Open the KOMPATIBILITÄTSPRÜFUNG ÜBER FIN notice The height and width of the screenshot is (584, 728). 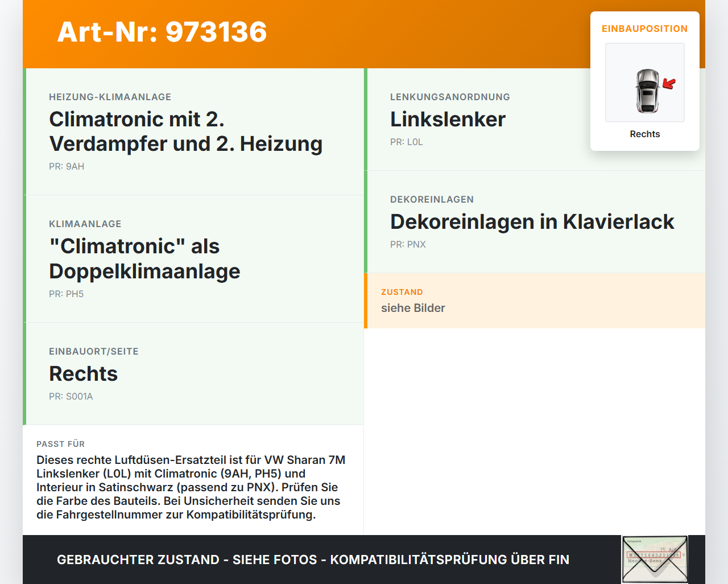313,560
